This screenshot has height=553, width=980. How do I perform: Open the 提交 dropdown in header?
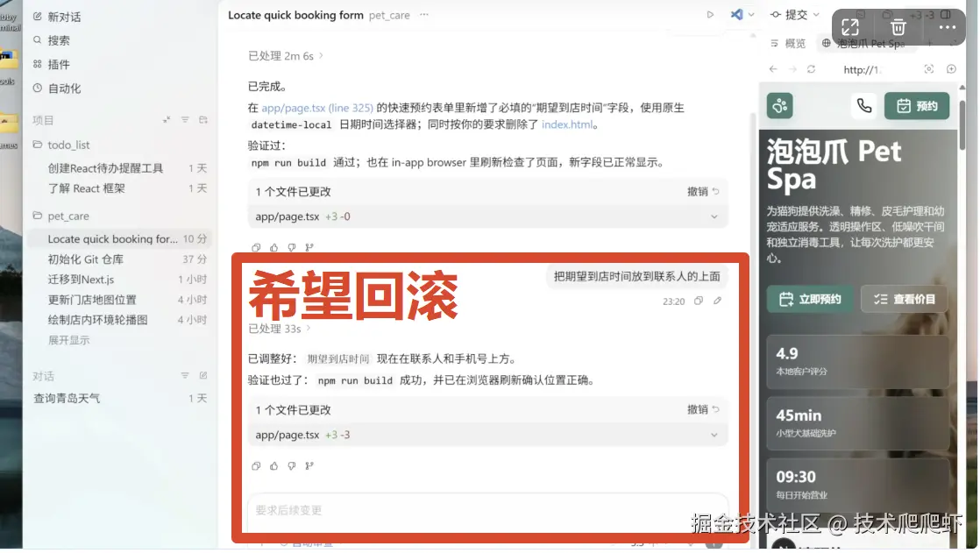pyautogui.click(x=795, y=14)
